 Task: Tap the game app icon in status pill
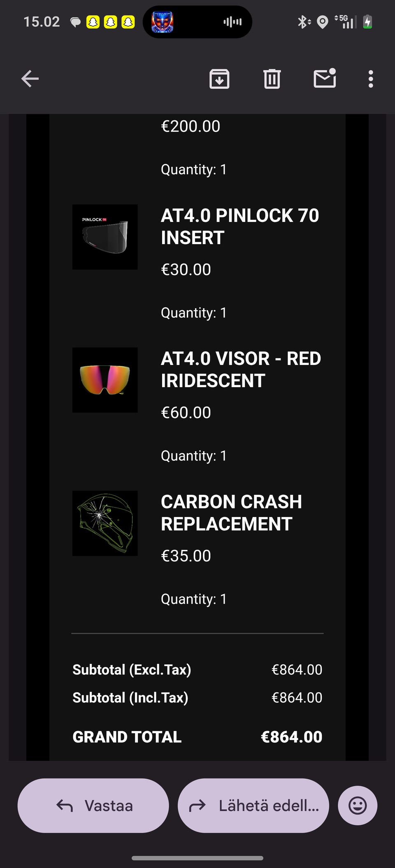pos(163,22)
